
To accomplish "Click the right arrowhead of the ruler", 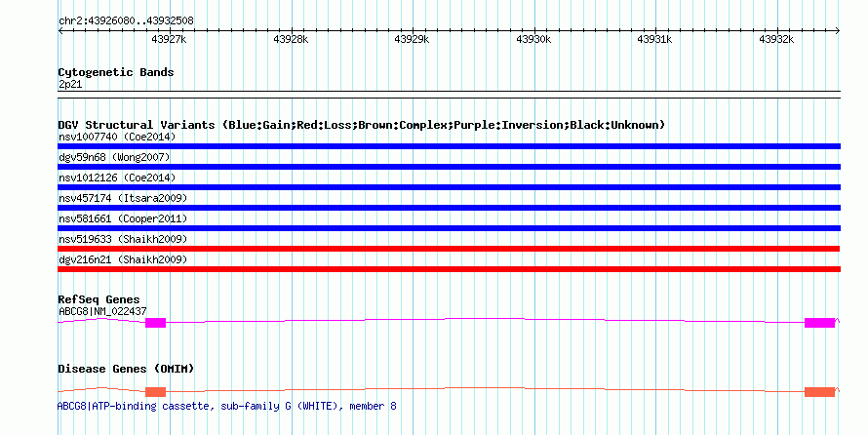I will coord(838,31).
